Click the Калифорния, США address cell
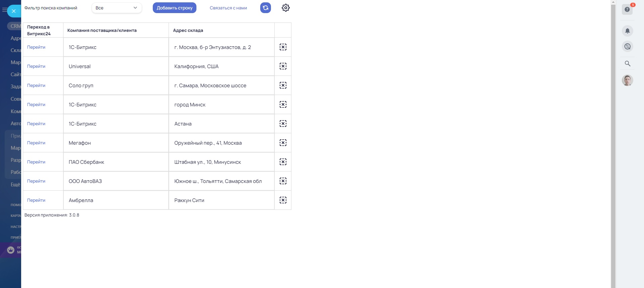This screenshot has width=644, height=288. click(x=222, y=66)
